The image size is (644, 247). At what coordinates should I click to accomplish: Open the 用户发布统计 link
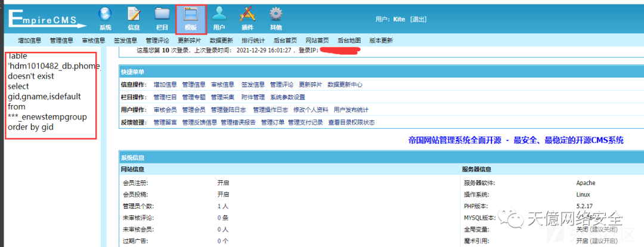coord(351,110)
